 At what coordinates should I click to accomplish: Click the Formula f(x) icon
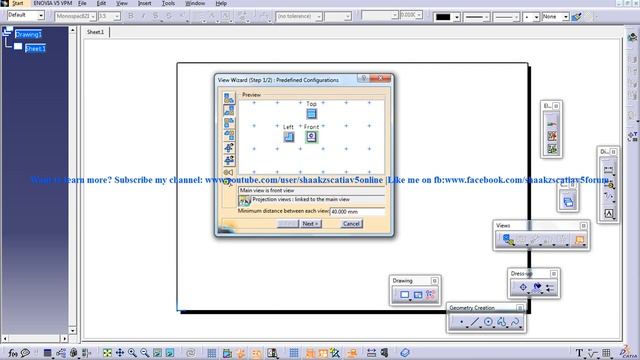click(x=13, y=353)
